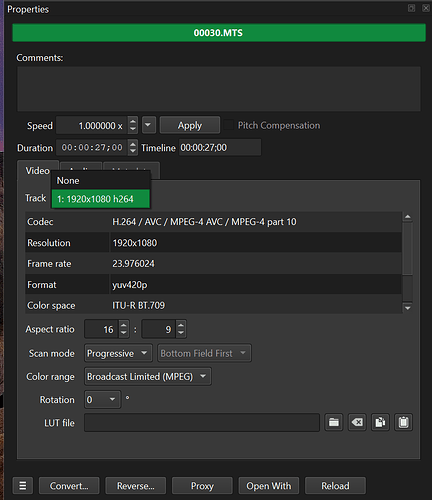Screen dimensions: 432x500
Task: Switch to the Video tab
Action: coord(38,171)
